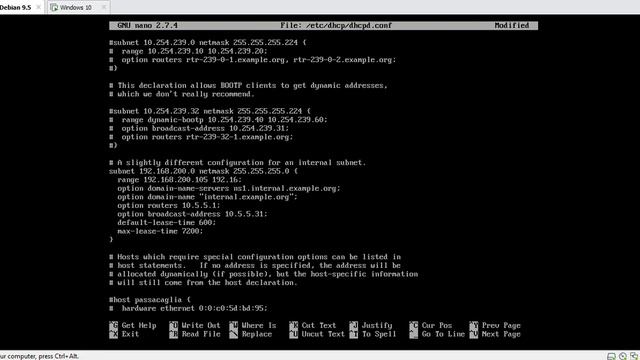The image size is (640, 360).
Task: Close the Windows 10 tab
Action: [x=104, y=7]
